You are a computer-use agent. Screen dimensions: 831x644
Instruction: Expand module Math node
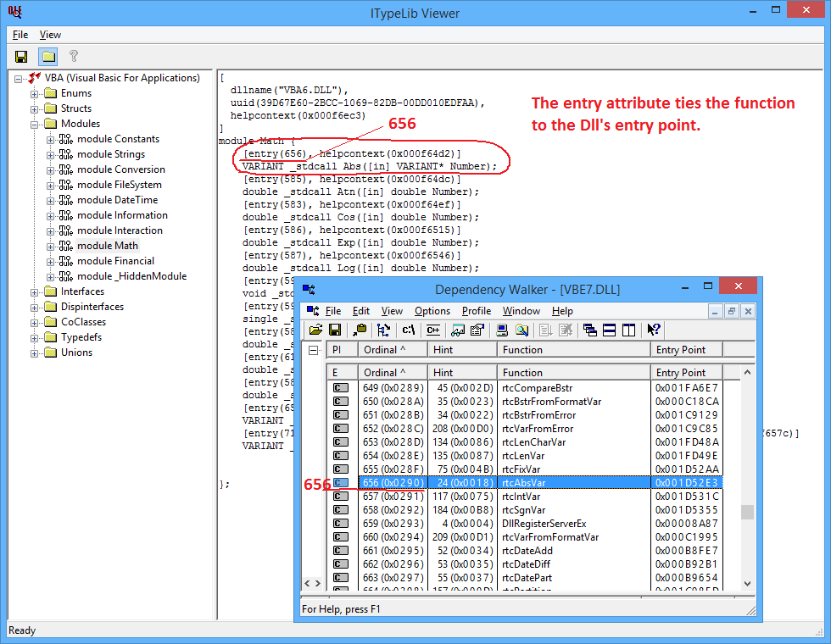coord(50,247)
